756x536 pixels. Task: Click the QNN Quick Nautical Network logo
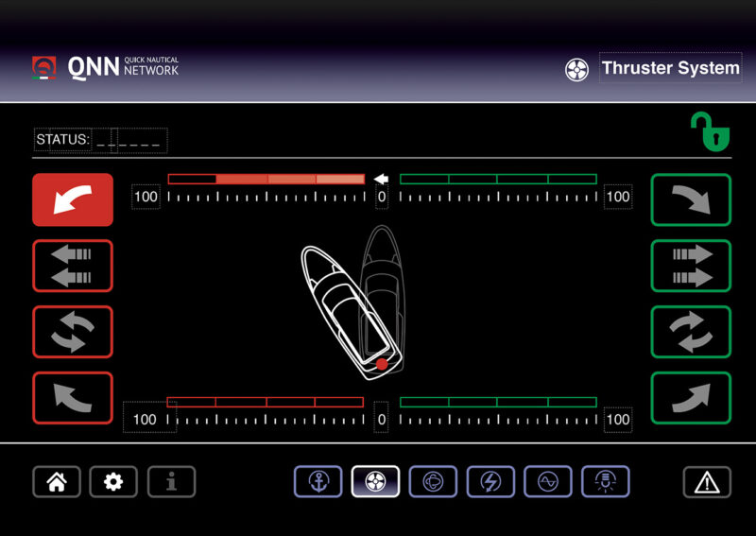coord(105,67)
